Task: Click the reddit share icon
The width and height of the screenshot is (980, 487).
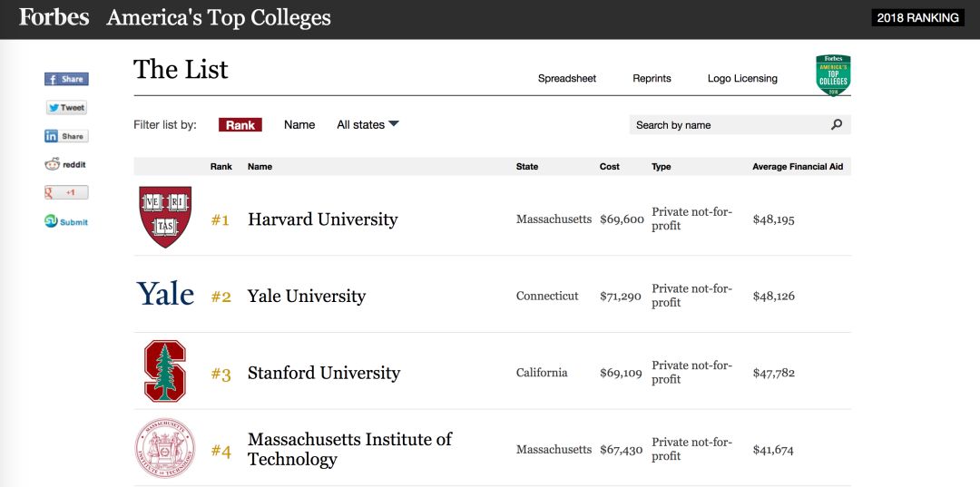Action: (65, 164)
